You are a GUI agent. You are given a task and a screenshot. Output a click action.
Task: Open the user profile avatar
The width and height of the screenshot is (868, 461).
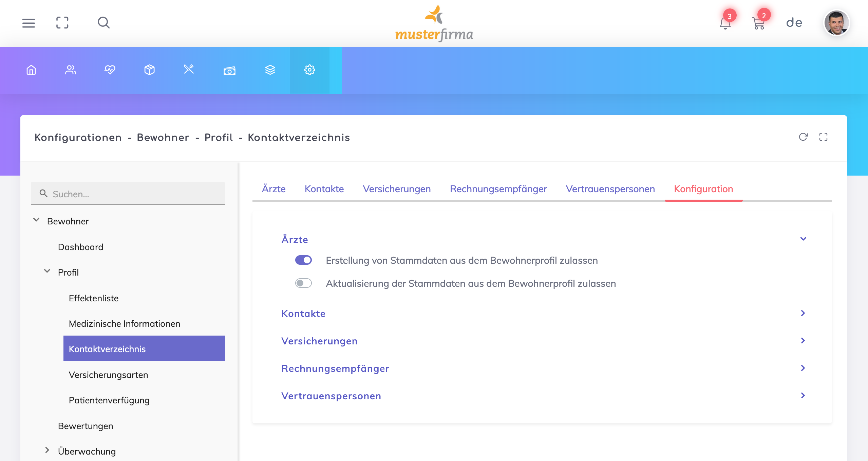click(837, 23)
